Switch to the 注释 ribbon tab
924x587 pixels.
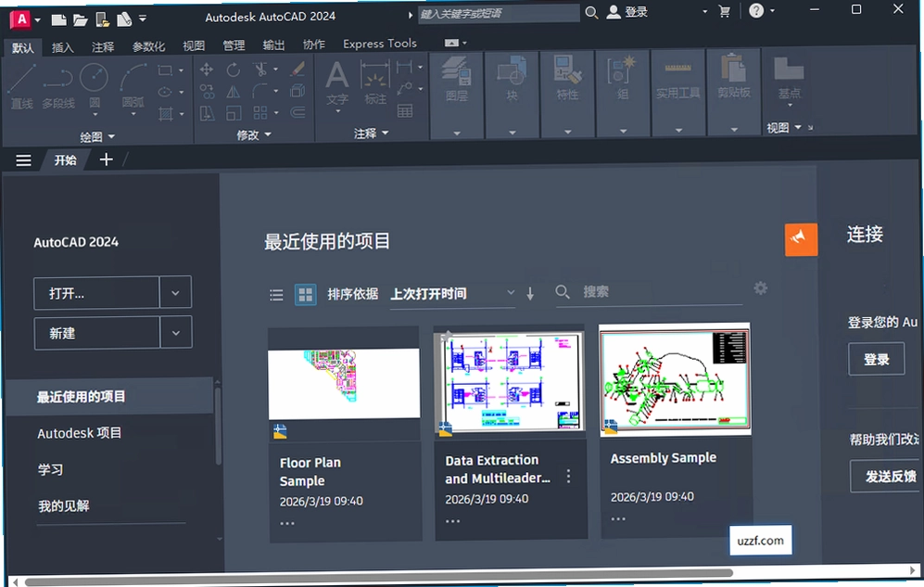(103, 47)
